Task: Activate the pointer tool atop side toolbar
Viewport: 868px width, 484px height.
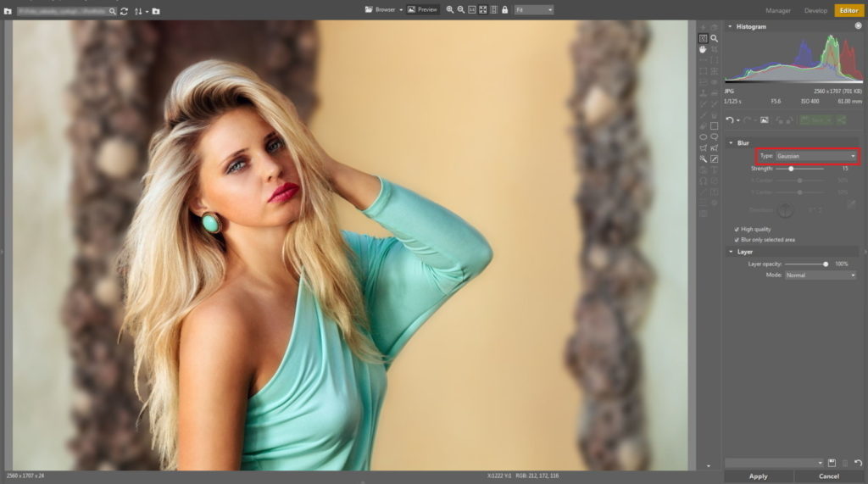Action: pyautogui.click(x=703, y=38)
